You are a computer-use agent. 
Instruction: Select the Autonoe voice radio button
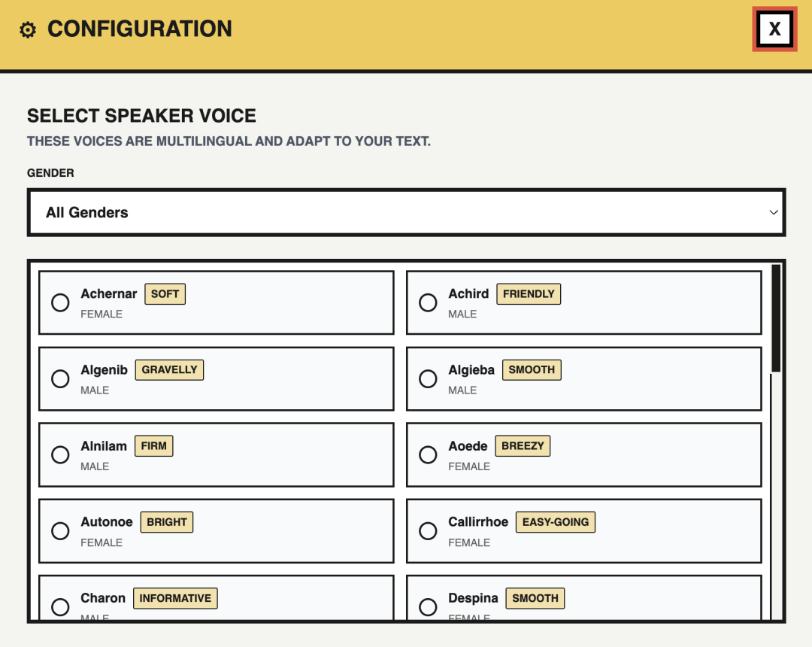coord(60,530)
